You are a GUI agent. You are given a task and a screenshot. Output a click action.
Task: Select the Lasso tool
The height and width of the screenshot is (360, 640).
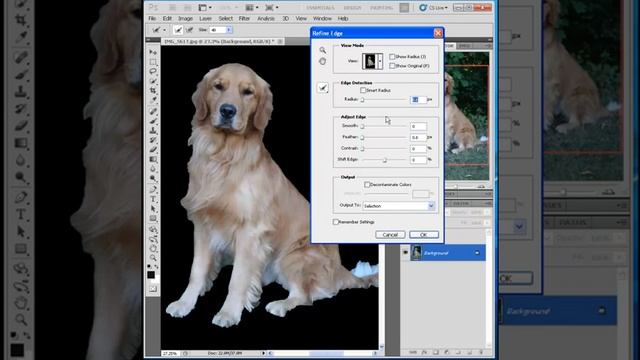click(x=153, y=71)
